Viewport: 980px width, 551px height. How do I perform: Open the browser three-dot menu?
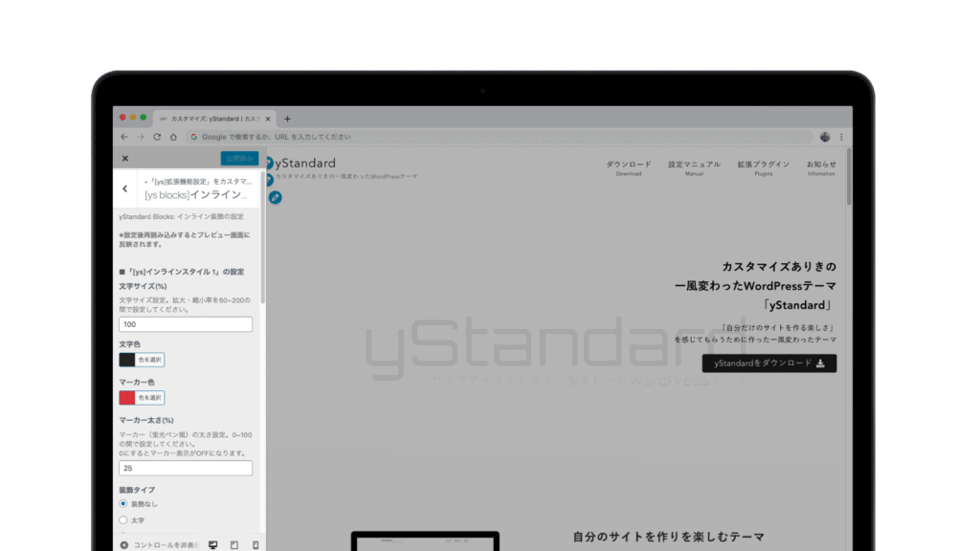pyautogui.click(x=841, y=137)
